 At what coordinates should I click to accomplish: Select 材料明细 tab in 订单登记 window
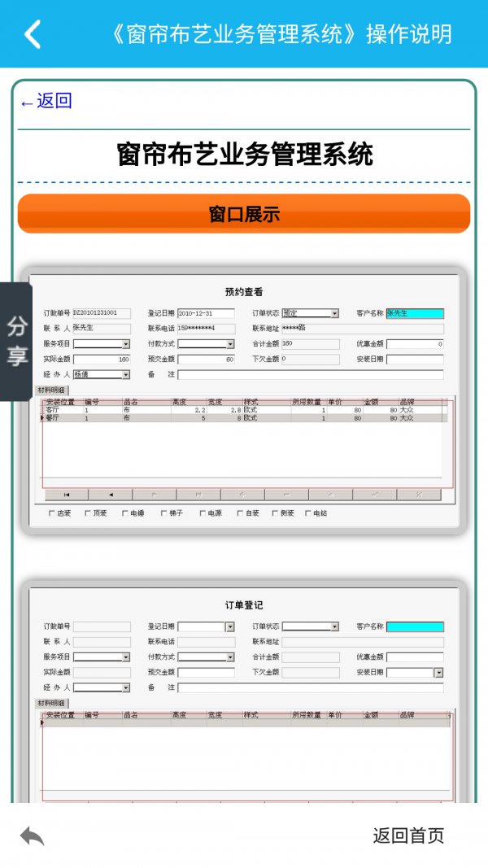(52, 704)
